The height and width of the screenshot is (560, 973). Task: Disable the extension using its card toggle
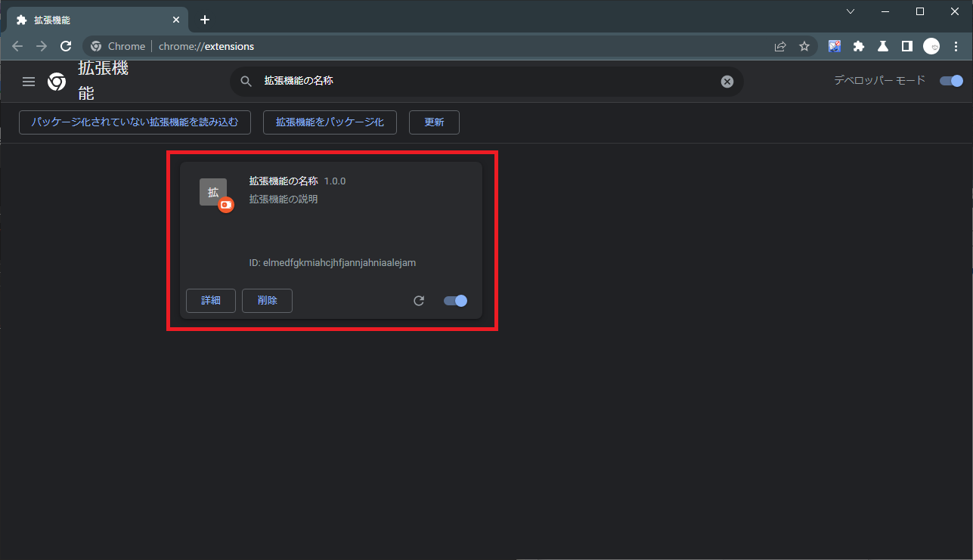[x=455, y=301]
